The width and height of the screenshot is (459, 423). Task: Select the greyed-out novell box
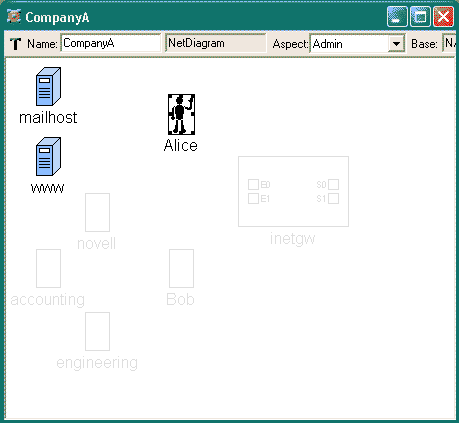97,212
